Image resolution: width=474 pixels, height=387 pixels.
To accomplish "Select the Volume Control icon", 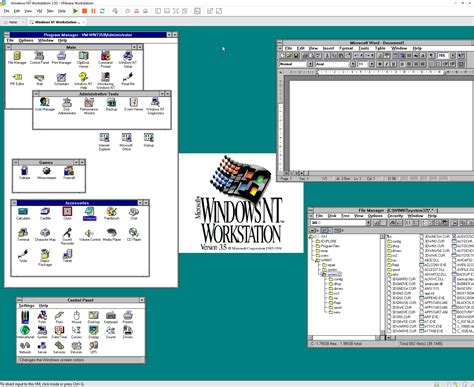I will pyautogui.click(x=89, y=235).
